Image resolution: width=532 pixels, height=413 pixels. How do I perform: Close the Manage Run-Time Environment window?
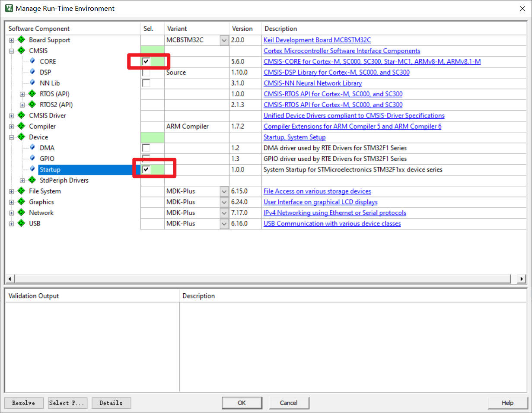coord(522,8)
